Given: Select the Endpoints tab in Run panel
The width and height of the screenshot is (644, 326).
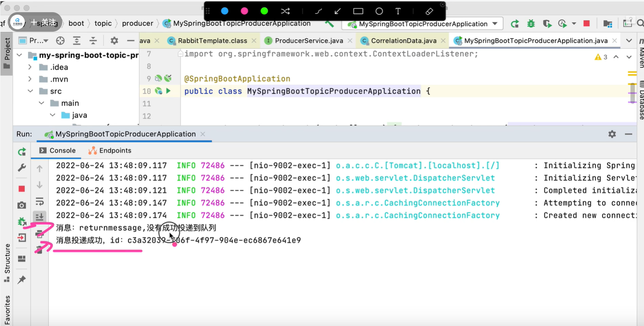Looking at the screenshot, I should [x=110, y=150].
